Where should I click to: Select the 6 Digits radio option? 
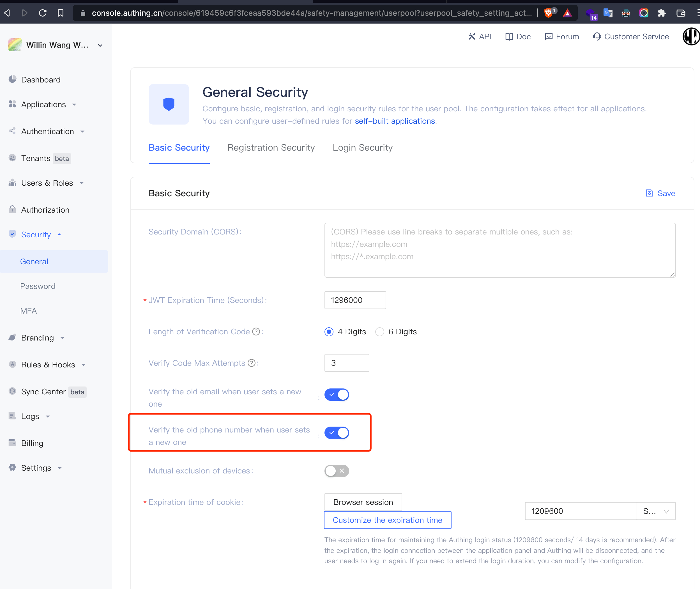coord(379,332)
